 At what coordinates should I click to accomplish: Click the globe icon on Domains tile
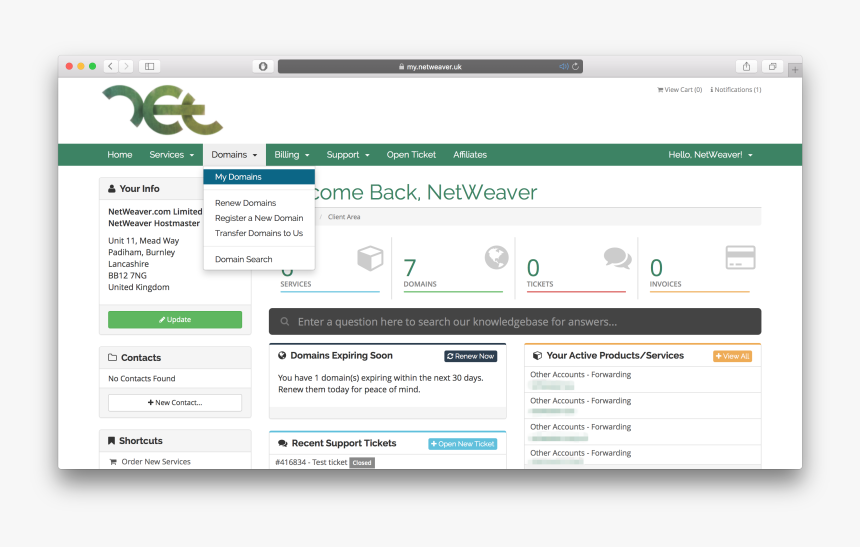[496, 257]
